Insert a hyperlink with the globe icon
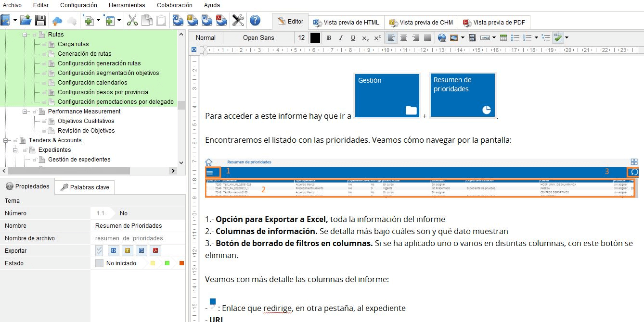The image size is (644, 322). click(442, 37)
